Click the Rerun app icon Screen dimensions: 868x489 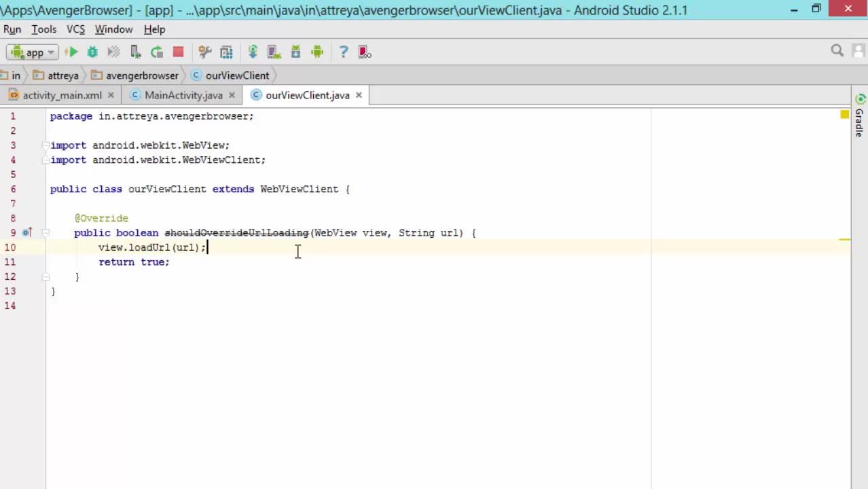click(157, 52)
